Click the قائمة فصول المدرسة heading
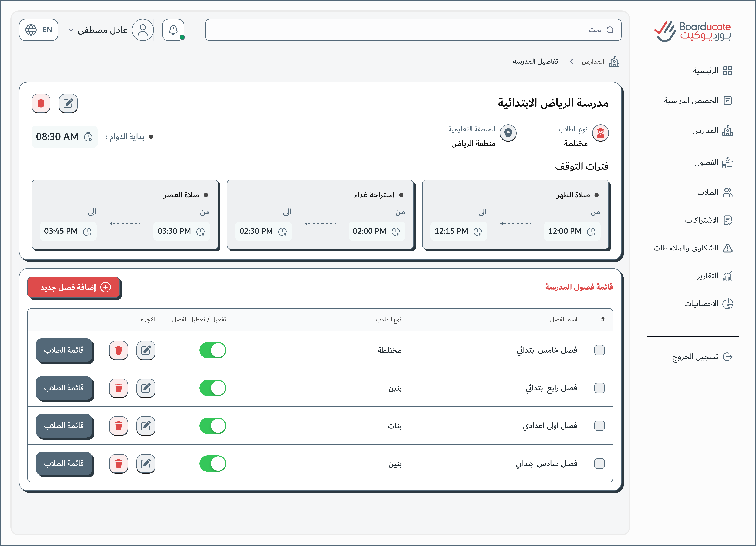This screenshot has width=756, height=546. [x=579, y=287]
